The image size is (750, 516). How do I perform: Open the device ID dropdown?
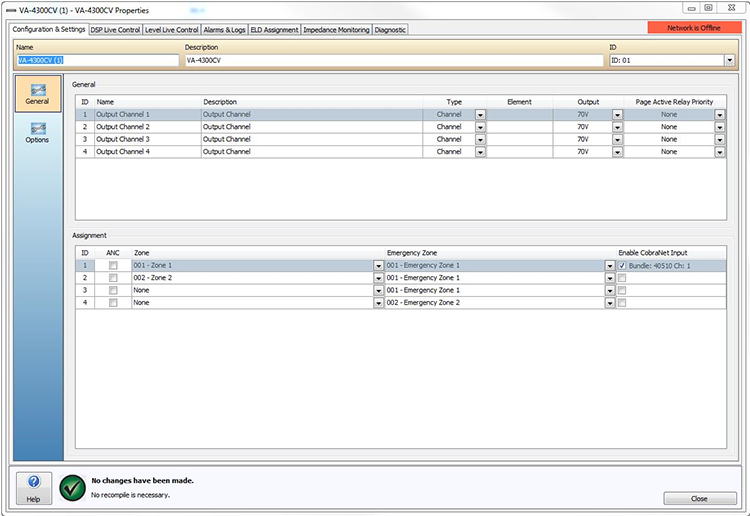tap(729, 60)
